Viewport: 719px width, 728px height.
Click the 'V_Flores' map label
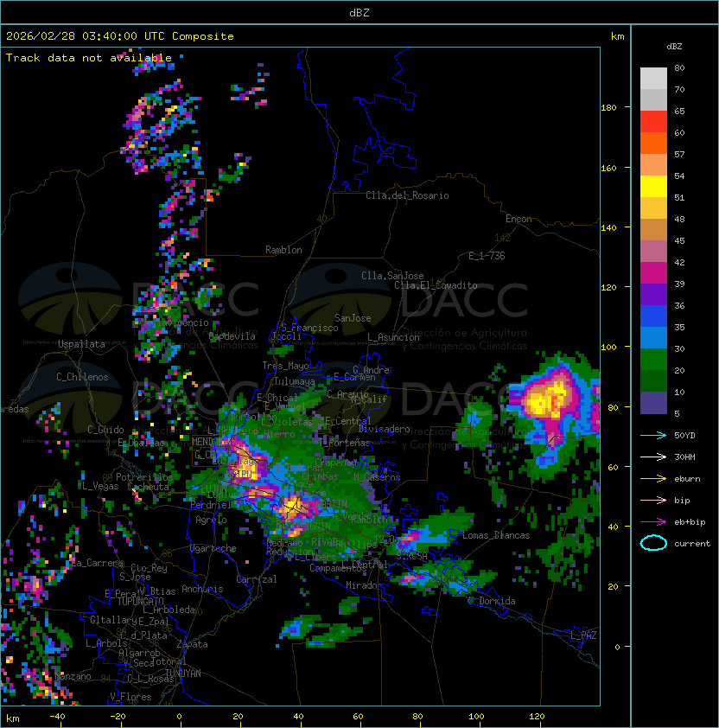pyautogui.click(x=130, y=697)
